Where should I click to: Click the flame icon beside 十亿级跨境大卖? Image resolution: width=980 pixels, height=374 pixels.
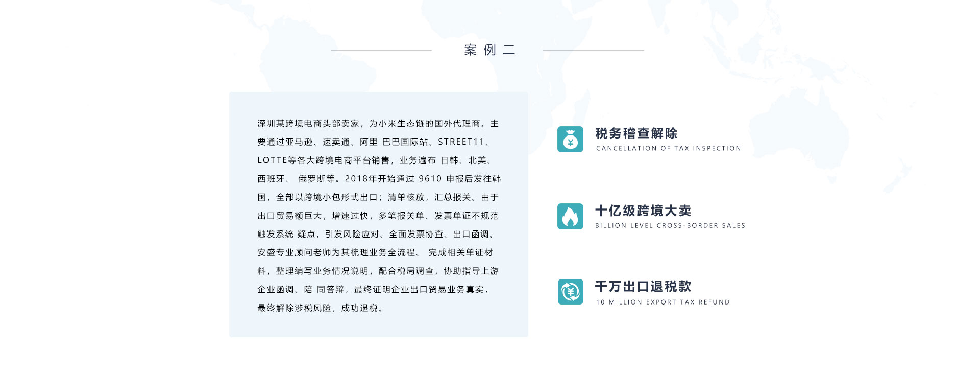pyautogui.click(x=570, y=216)
